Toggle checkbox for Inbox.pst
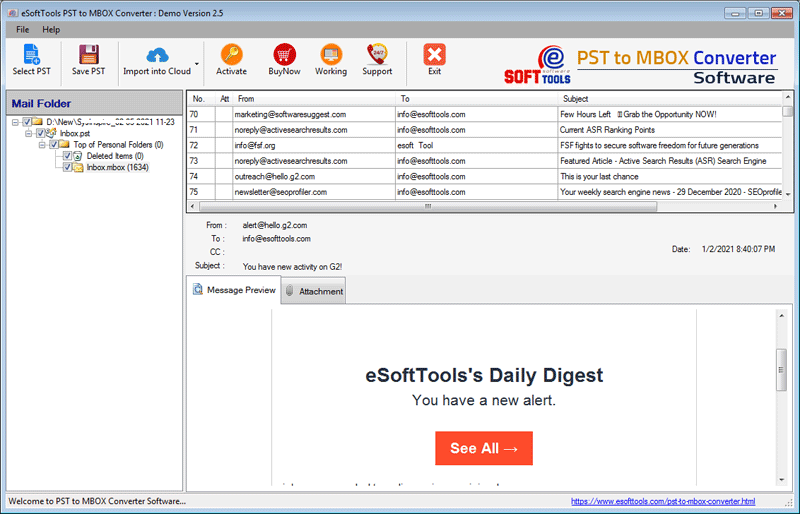The height and width of the screenshot is (514, 800). [40, 133]
